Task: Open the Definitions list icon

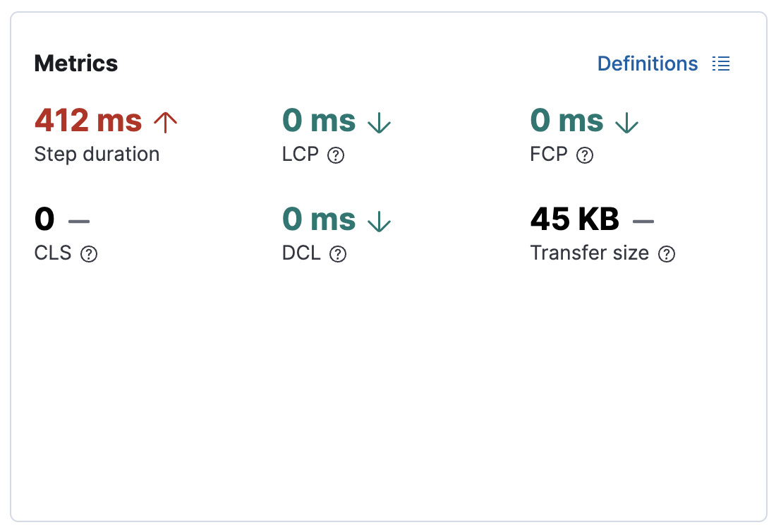Action: coord(721,64)
